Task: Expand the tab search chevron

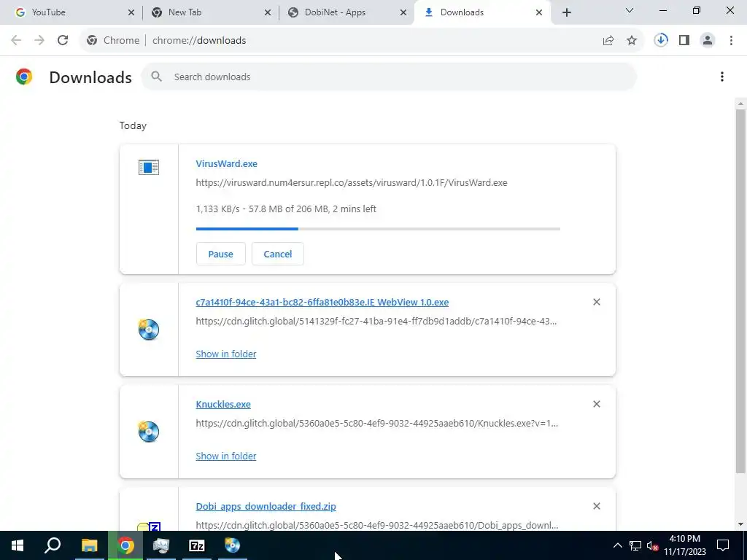Action: click(x=630, y=10)
